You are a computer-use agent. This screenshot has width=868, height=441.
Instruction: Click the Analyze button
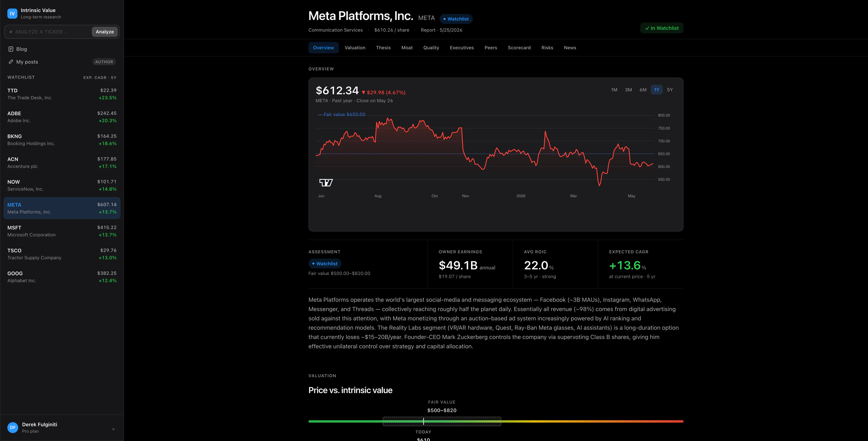105,32
